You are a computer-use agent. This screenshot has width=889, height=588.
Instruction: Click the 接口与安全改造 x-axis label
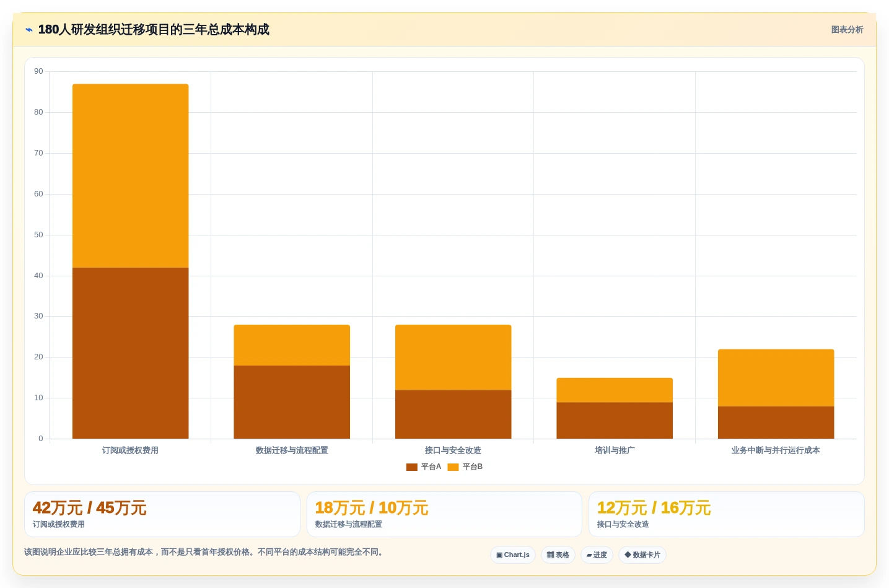[453, 450]
